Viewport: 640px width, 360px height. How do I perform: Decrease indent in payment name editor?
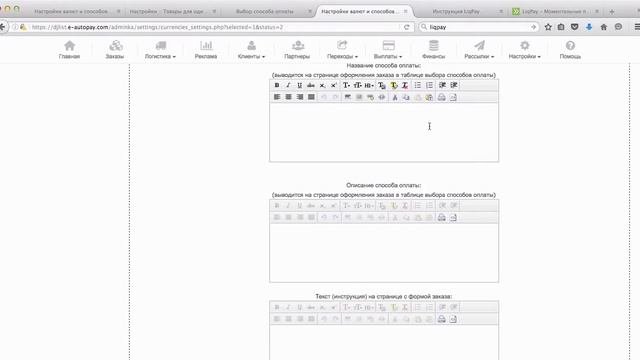[x=442, y=85]
